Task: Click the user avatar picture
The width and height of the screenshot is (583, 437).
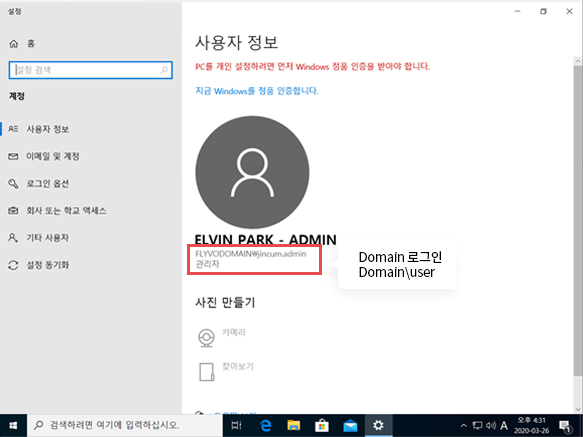Action: point(252,172)
